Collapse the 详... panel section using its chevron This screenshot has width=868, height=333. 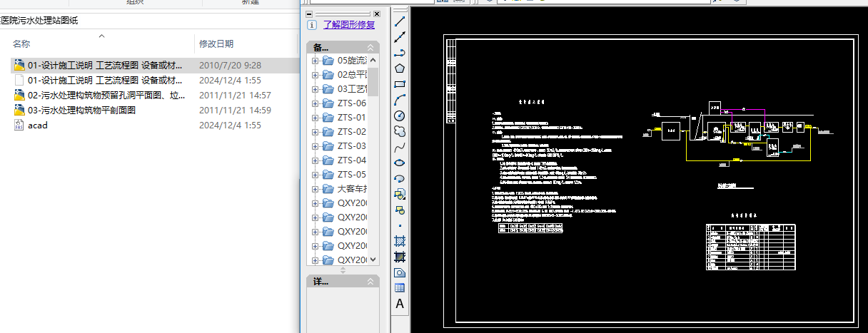point(370,282)
